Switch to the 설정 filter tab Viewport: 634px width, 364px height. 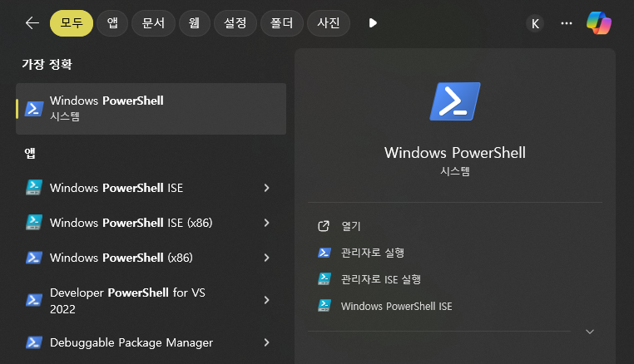tap(235, 23)
